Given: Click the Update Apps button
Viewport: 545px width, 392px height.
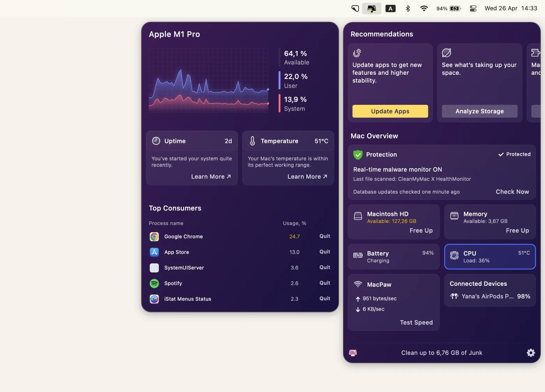Looking at the screenshot, I should click(x=390, y=111).
